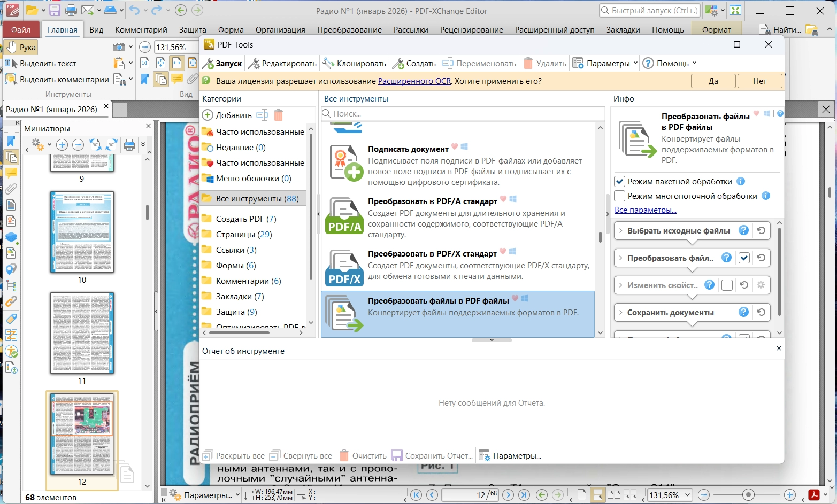Click Нет to decline Extended OCR

coord(759,81)
